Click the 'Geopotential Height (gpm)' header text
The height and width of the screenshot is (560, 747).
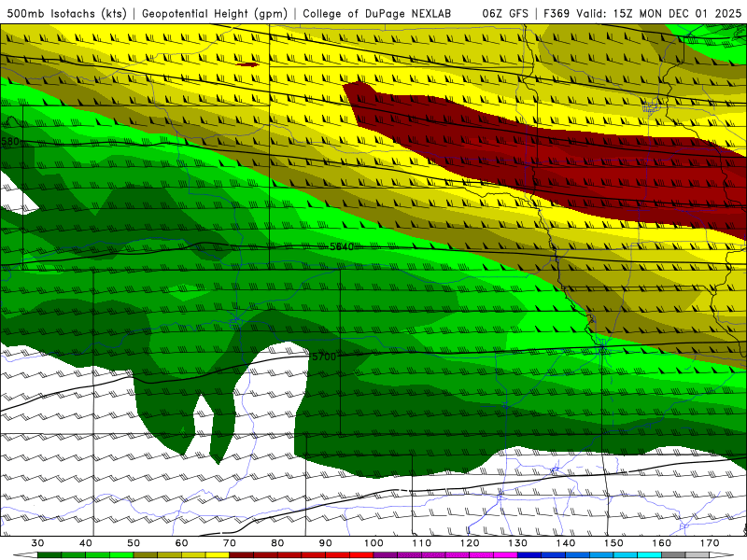[215, 13]
